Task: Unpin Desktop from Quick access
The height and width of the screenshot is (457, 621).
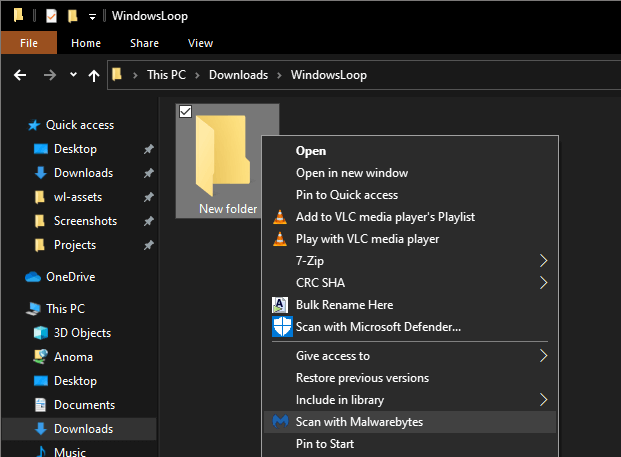Action: pyautogui.click(x=149, y=149)
